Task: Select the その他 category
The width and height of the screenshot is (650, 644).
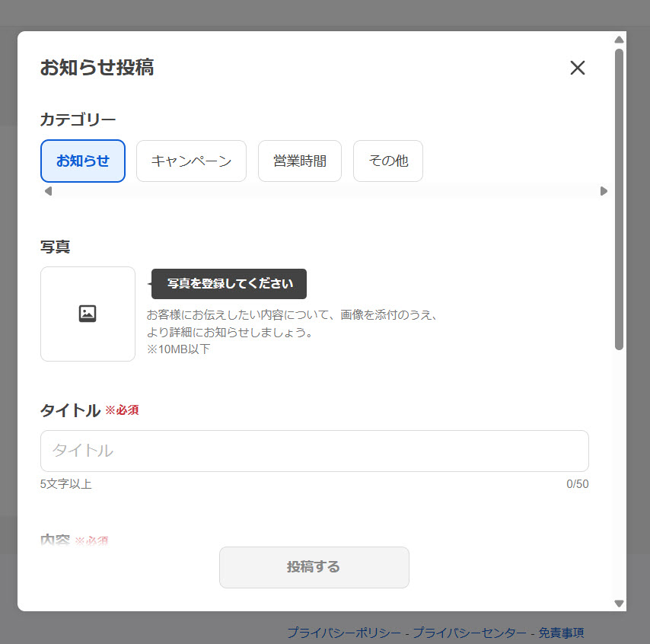Action: click(388, 161)
